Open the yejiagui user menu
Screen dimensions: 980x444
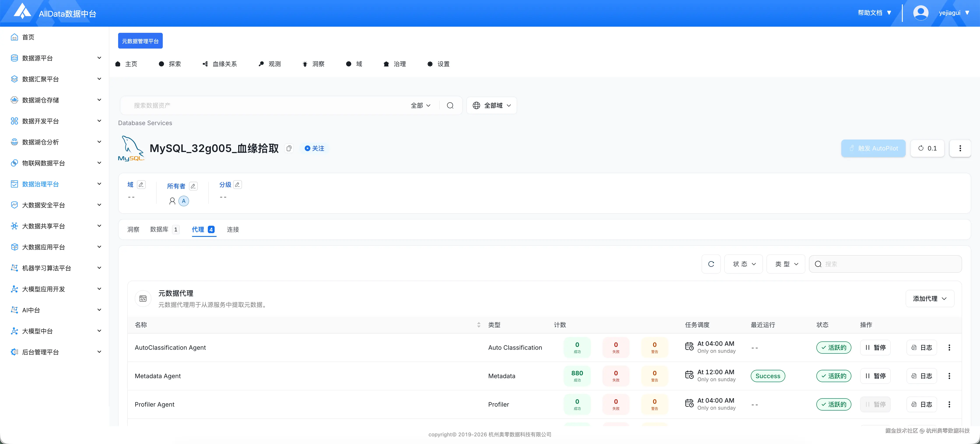954,12
